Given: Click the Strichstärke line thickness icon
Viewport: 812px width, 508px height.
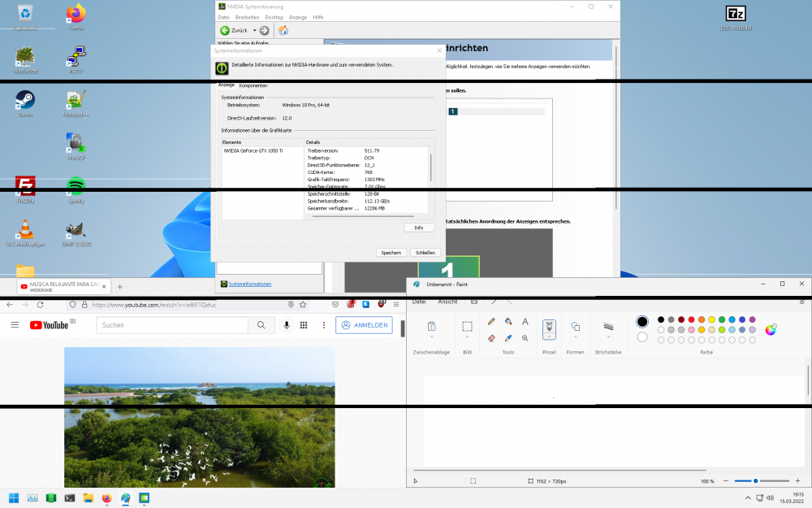Looking at the screenshot, I should pyautogui.click(x=608, y=326).
